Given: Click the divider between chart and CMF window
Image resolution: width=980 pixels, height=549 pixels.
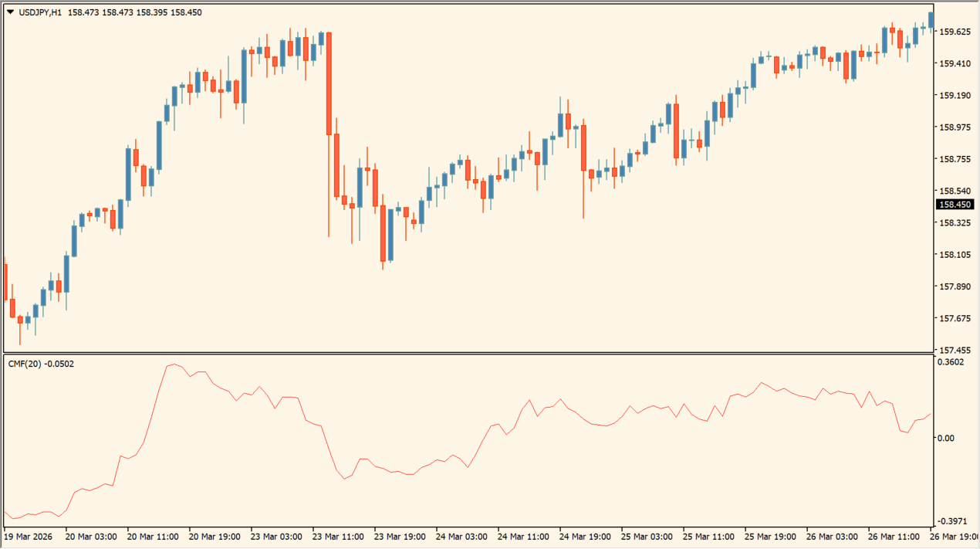Looking at the screenshot, I should click(x=463, y=354).
